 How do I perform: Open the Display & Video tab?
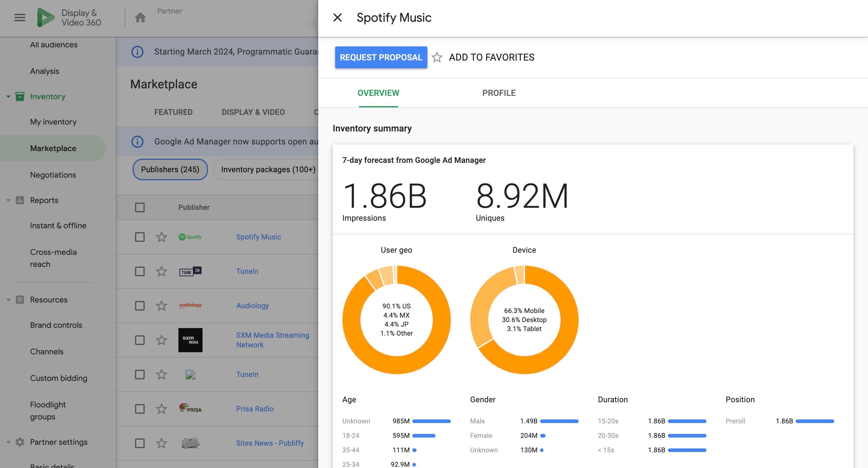click(x=253, y=112)
